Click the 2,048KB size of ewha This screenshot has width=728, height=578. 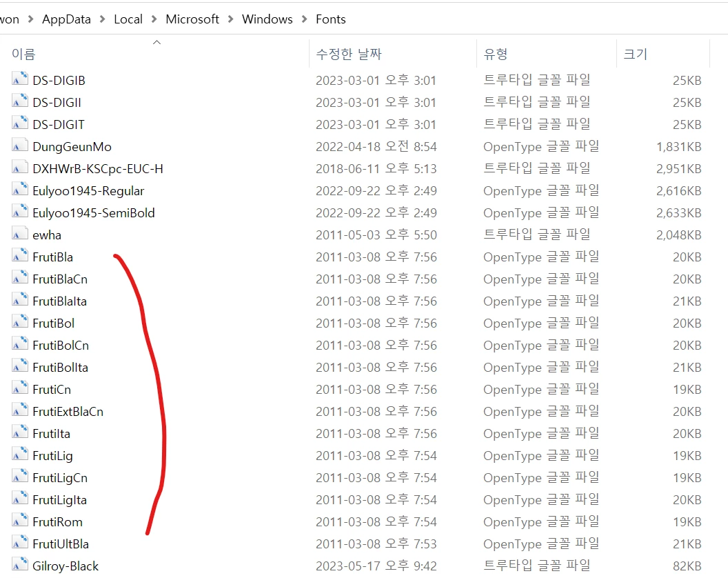679,235
